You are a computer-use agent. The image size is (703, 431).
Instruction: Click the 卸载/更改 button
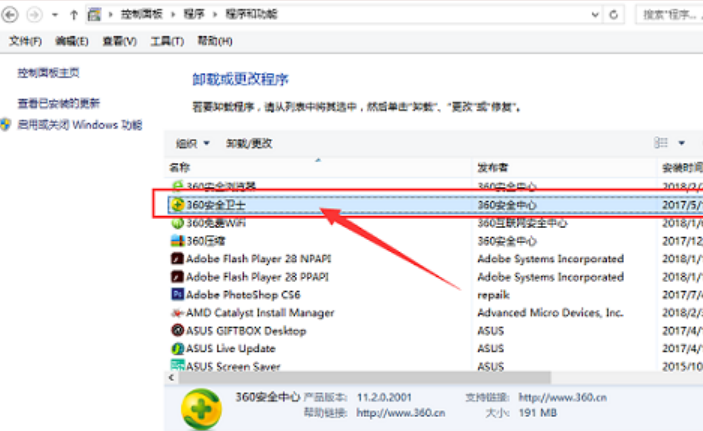click(249, 143)
